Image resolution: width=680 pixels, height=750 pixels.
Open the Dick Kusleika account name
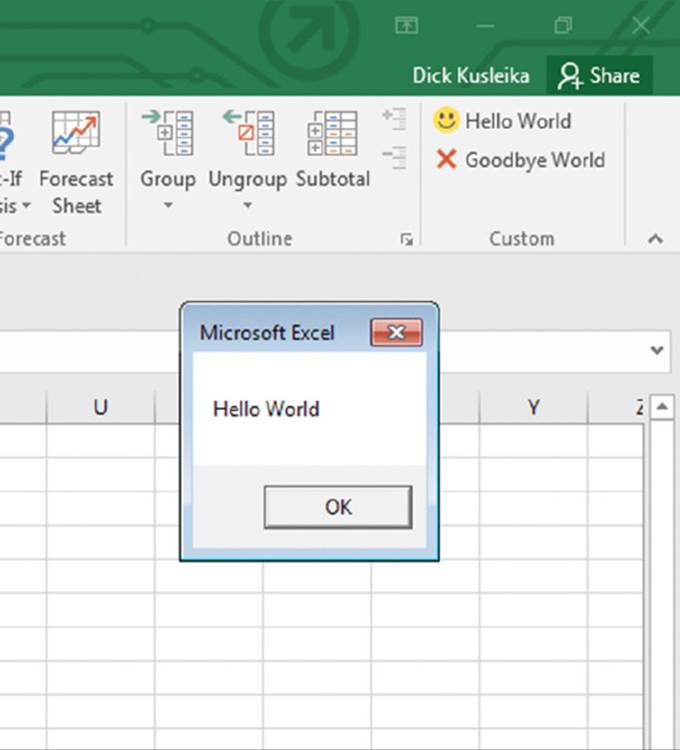pos(471,76)
